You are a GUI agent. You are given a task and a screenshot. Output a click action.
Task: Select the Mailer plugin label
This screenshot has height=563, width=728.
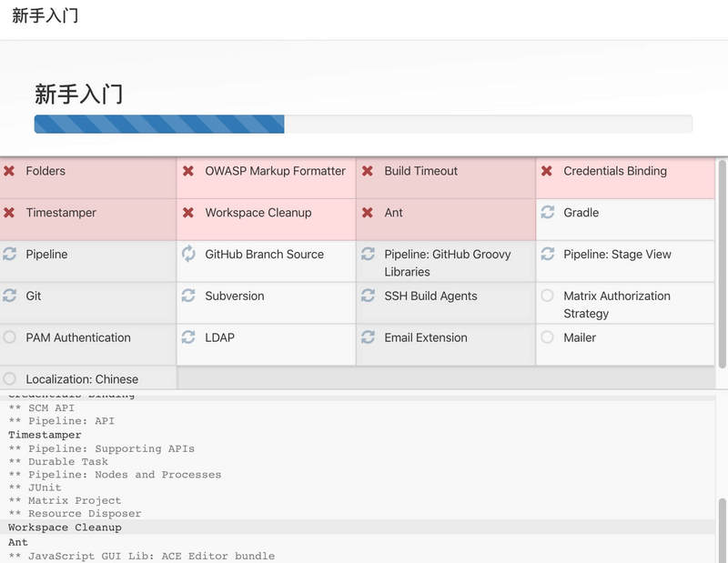point(580,337)
